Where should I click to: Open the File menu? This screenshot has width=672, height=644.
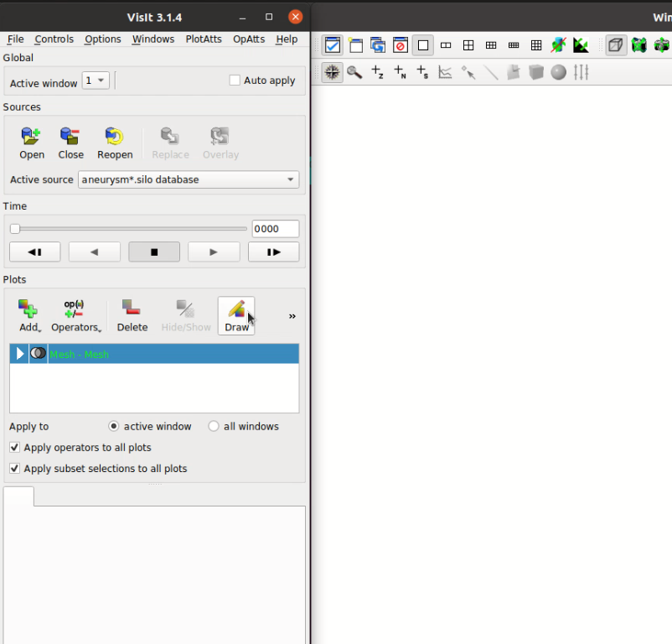click(x=15, y=39)
